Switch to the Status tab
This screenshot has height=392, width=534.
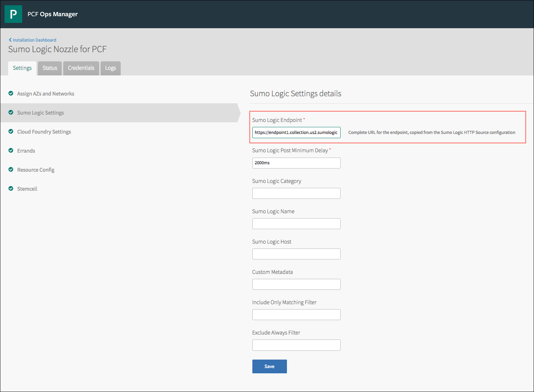(49, 68)
